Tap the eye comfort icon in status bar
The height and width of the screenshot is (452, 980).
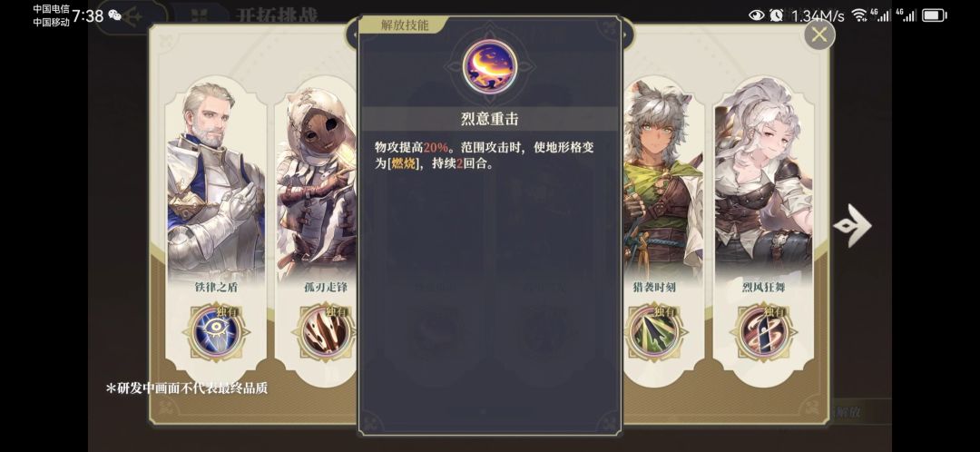click(756, 15)
